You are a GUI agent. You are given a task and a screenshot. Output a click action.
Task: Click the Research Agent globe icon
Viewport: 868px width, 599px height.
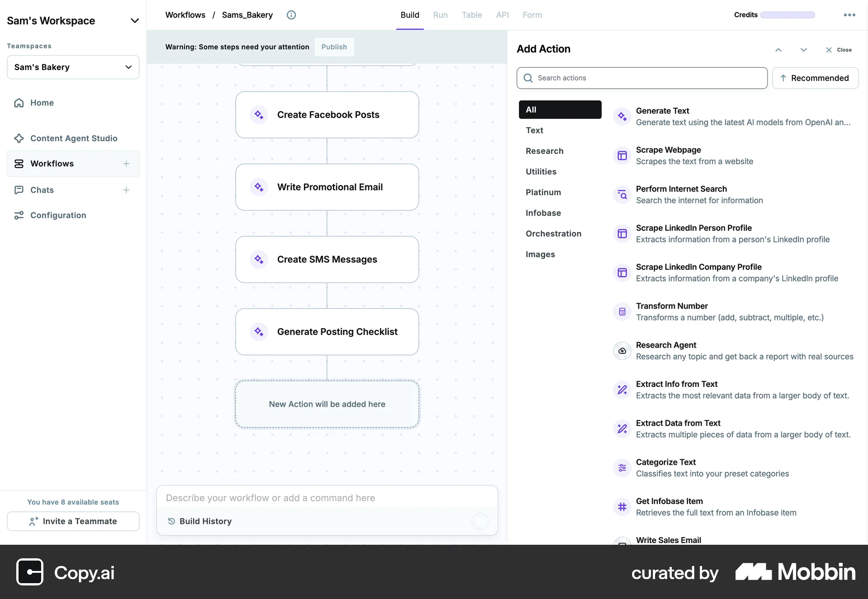[623, 350]
